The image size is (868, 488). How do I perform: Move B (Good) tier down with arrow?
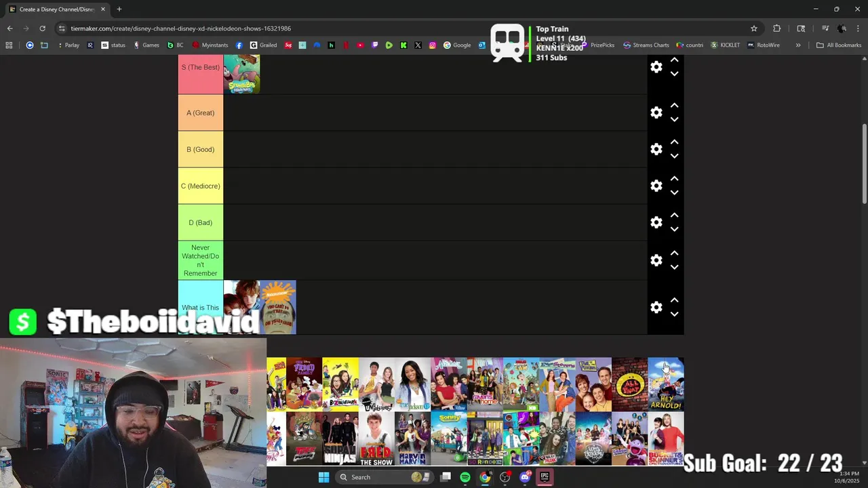point(674,157)
